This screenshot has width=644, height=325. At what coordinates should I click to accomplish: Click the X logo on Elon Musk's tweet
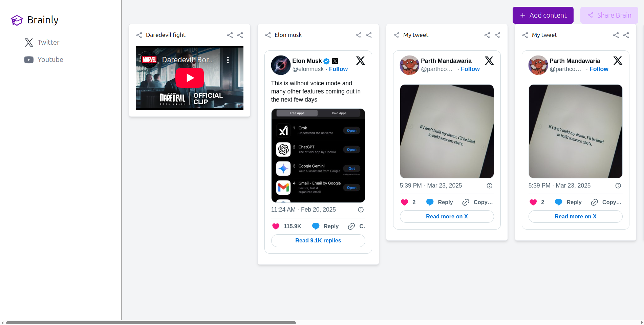tap(361, 61)
